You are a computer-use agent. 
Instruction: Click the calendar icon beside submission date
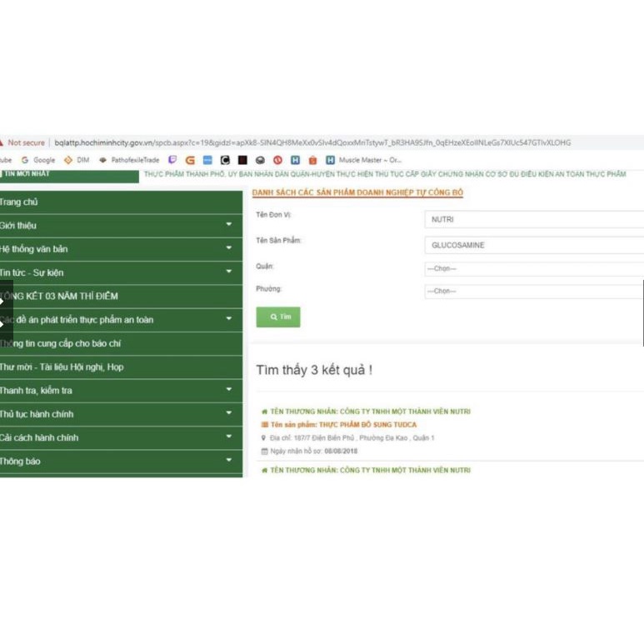(x=264, y=452)
